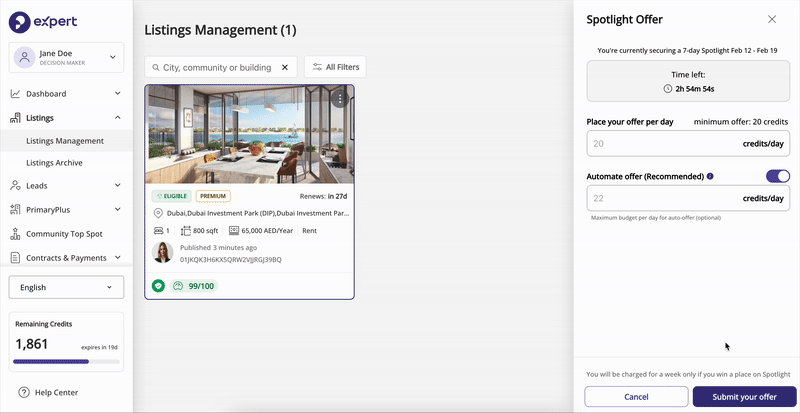Click the 'Published 3 minutes ago' text
Image resolution: width=800 pixels, height=413 pixels.
click(218, 248)
